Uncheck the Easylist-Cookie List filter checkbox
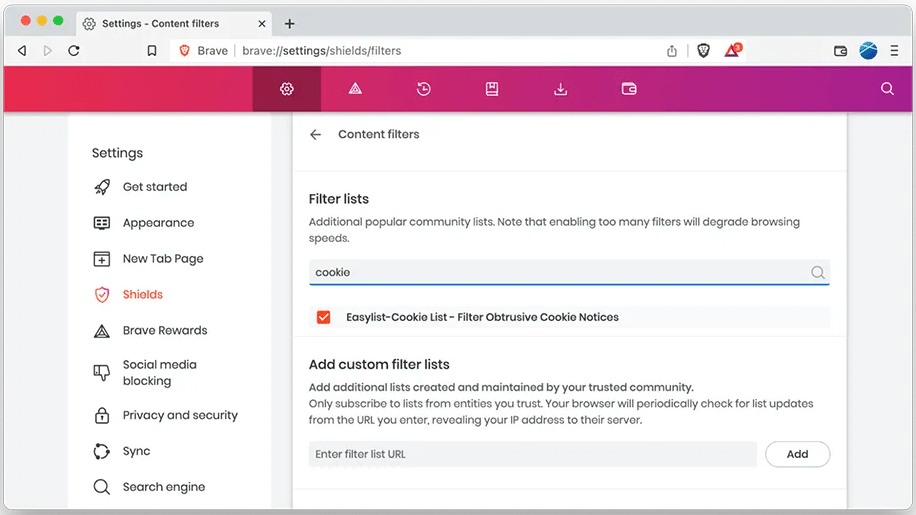Image resolution: width=916 pixels, height=515 pixels. pos(323,317)
